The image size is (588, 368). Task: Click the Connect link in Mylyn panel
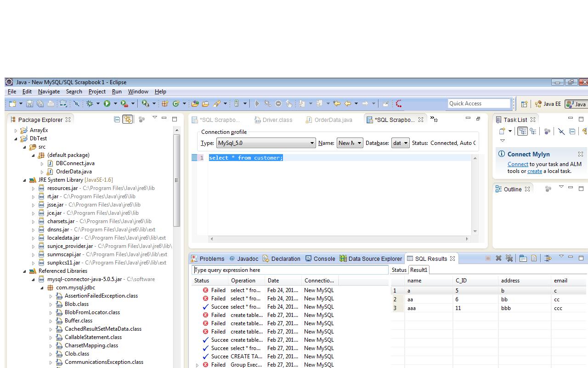pyautogui.click(x=517, y=164)
